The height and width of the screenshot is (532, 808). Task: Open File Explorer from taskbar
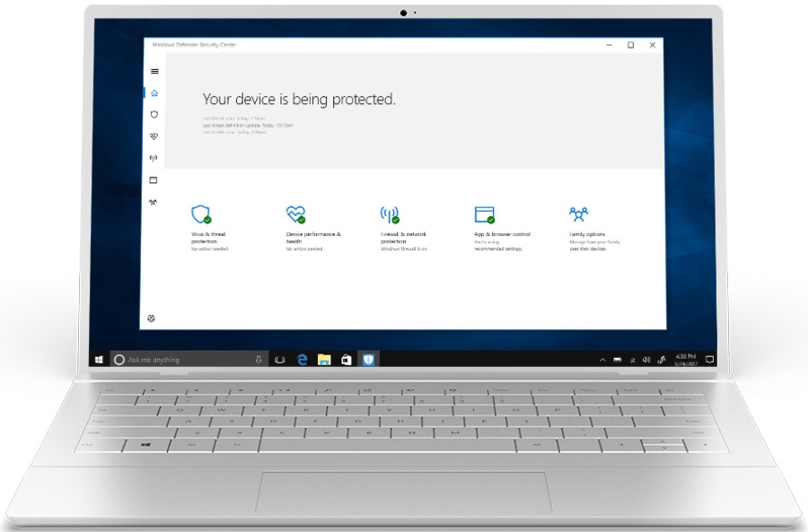pos(324,360)
